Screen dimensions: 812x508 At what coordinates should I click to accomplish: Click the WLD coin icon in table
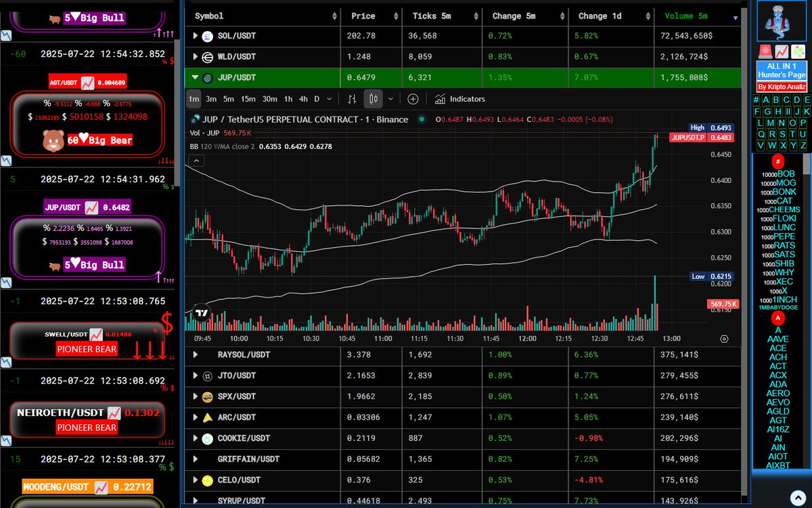pyautogui.click(x=207, y=56)
